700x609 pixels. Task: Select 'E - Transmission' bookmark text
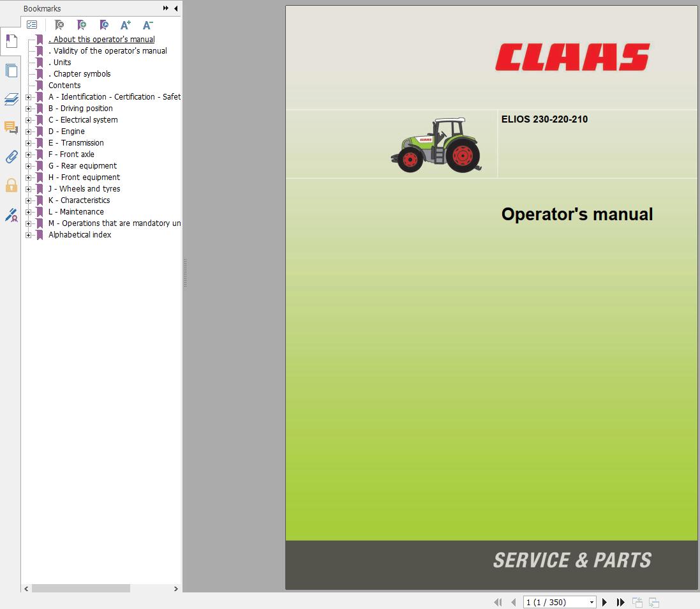(x=77, y=143)
